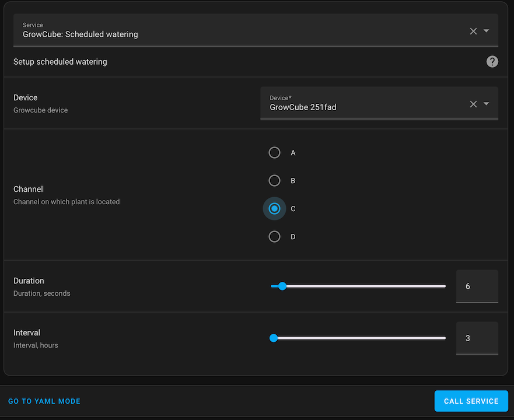Select channel D radio button
This screenshot has height=420, width=514.
pos(274,236)
